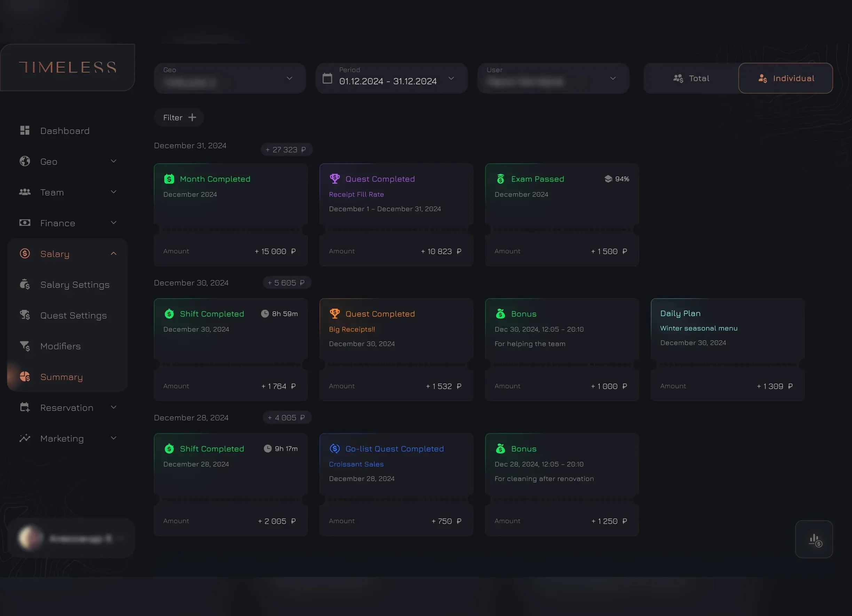
Task: Click the Quest Settings icon in sidebar
Action: pos(25,315)
